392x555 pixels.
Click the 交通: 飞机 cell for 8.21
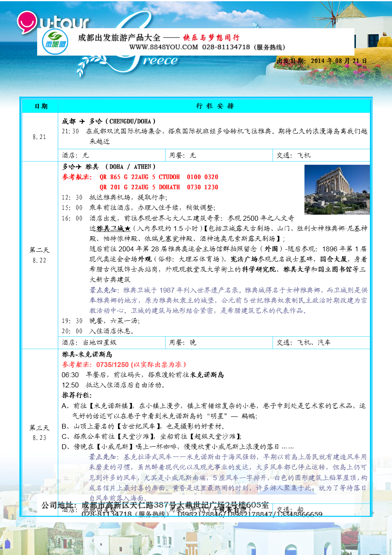coord(321,155)
